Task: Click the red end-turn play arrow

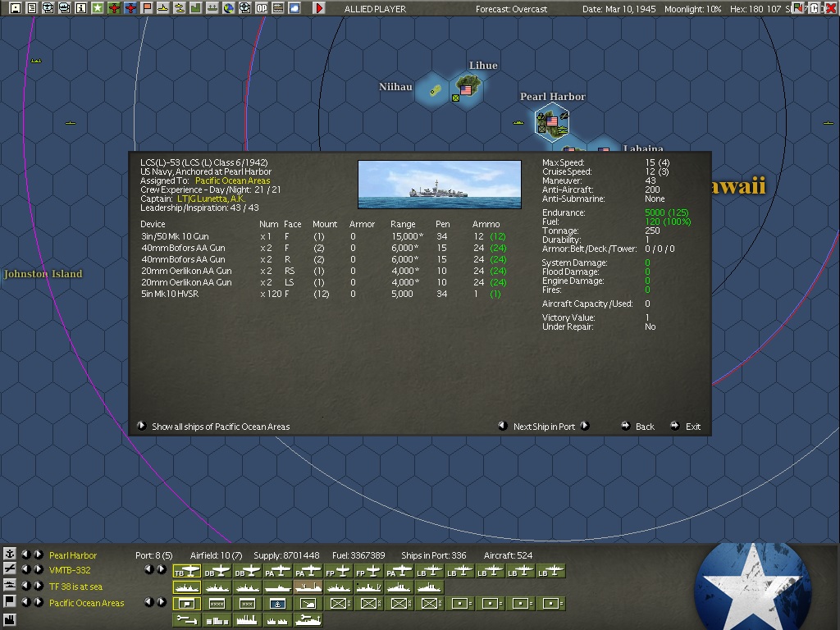Action: click(x=319, y=8)
